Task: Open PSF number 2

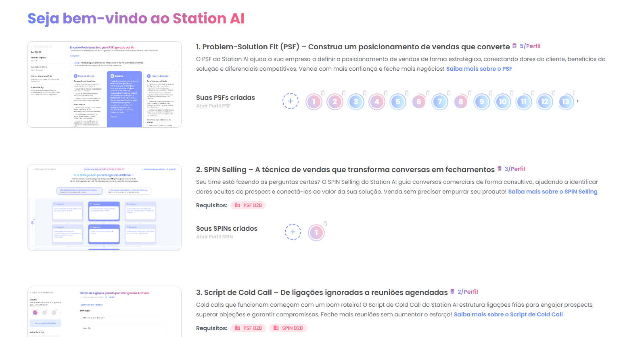Action: [x=335, y=102]
